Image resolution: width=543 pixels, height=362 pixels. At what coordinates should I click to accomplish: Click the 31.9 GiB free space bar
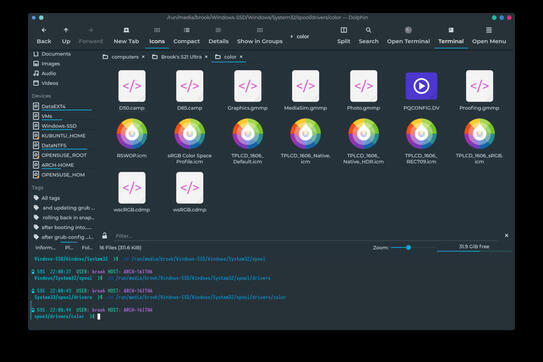point(474,247)
